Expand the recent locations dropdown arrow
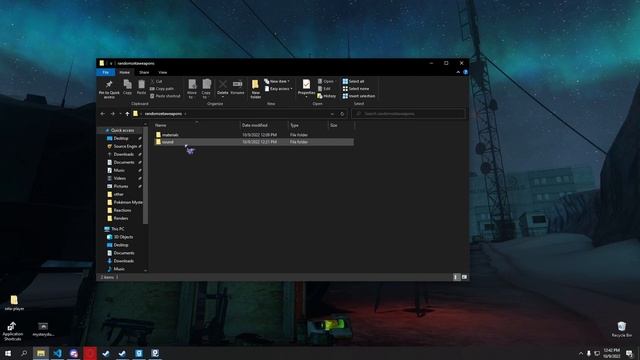Image resolution: width=640 pixels, height=360 pixels. tap(120, 114)
